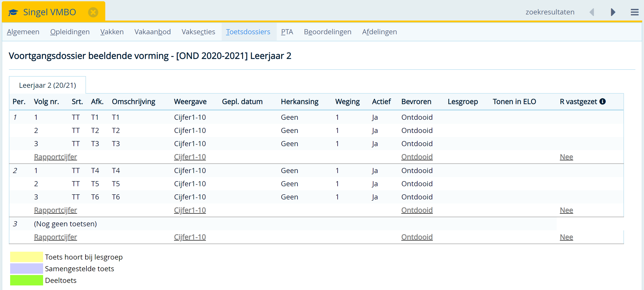Click the Volg nr. column header
The width and height of the screenshot is (644, 290).
(x=46, y=101)
